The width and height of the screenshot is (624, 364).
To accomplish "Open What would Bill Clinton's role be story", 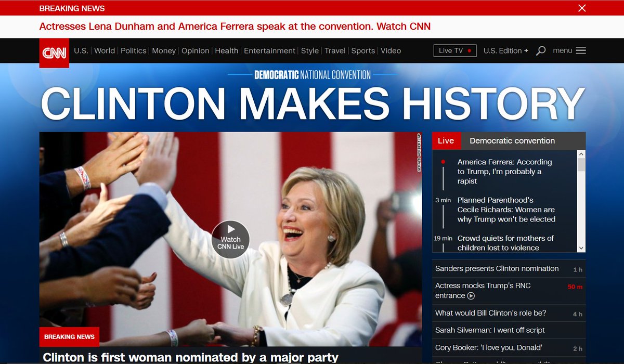I will coord(491,313).
